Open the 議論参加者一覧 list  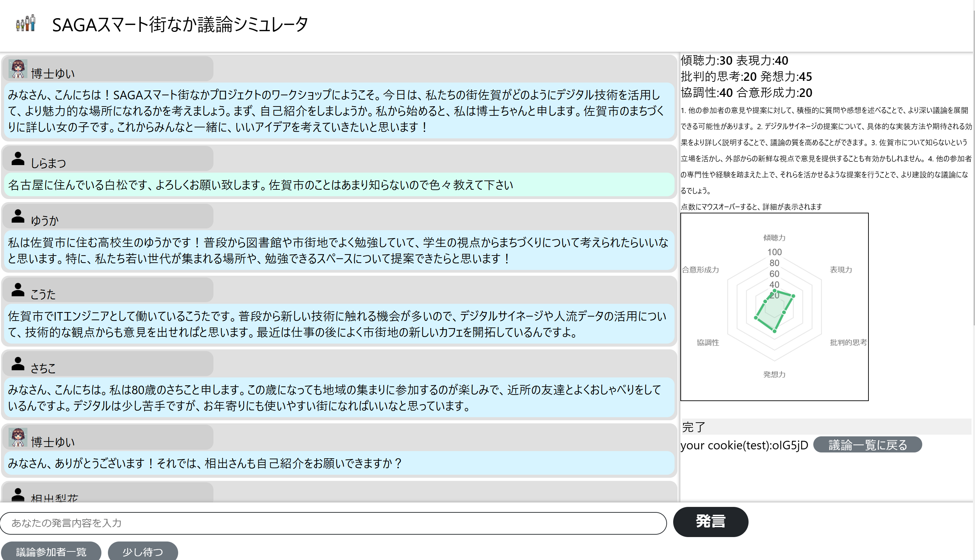(x=51, y=552)
